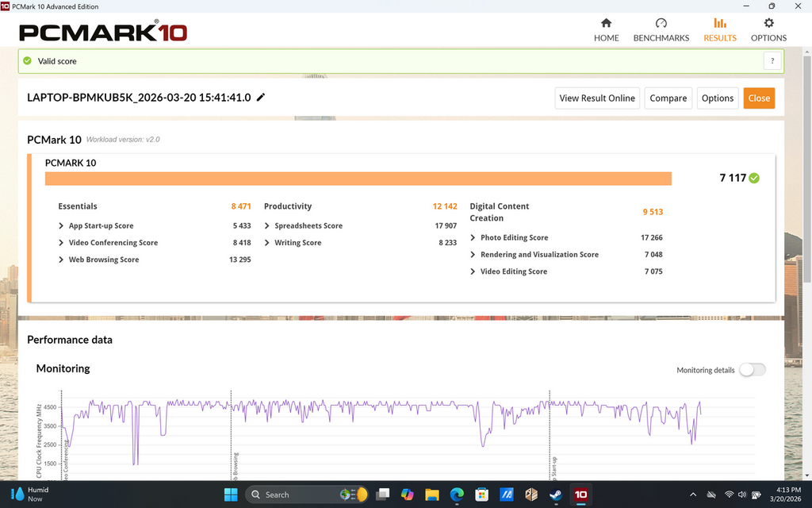The image size is (812, 508).
Task: Select the PCMark 10 icon on the taskbar
Action: pos(580,495)
